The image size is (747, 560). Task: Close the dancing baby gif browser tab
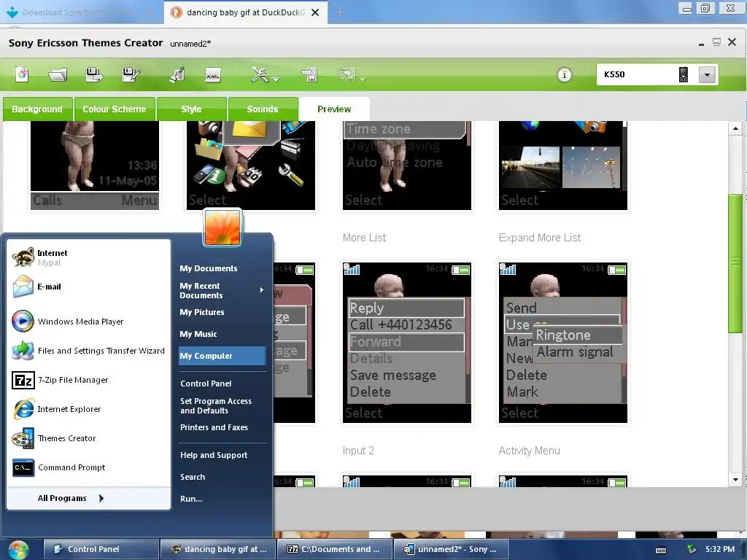pos(315,12)
